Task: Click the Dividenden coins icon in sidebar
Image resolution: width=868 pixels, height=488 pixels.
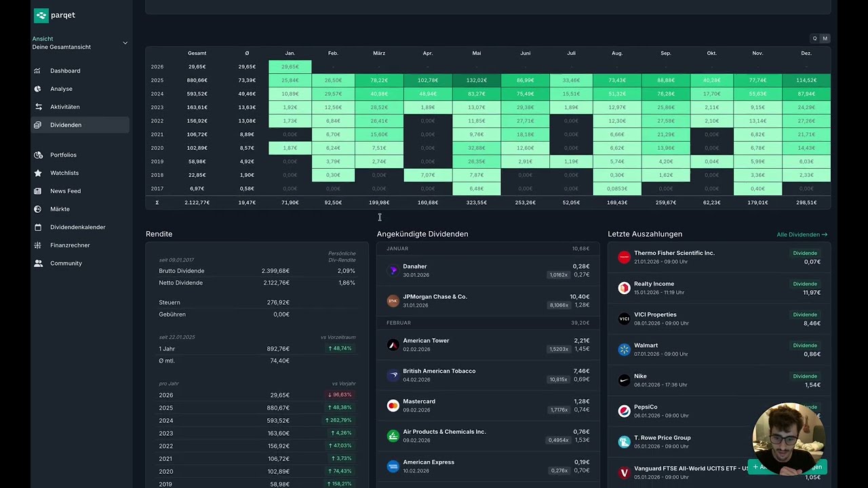Action: [x=38, y=125]
